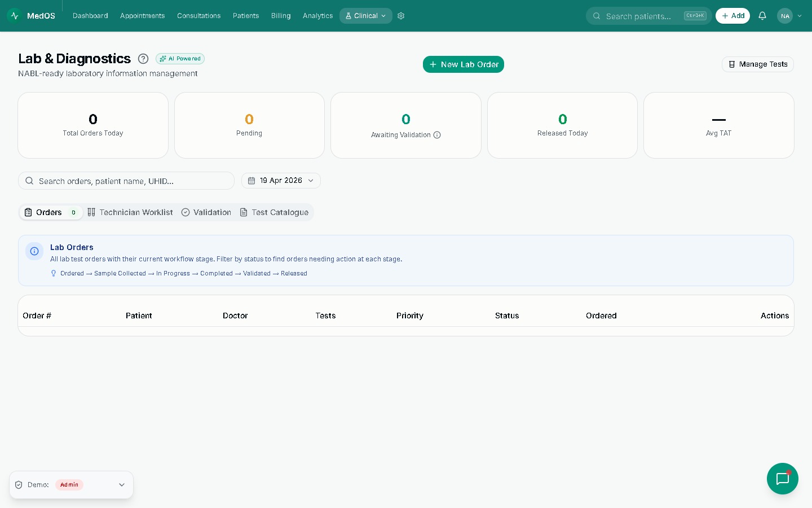
Task: Click the Awaiting Validation card
Action: pyautogui.click(x=406, y=125)
